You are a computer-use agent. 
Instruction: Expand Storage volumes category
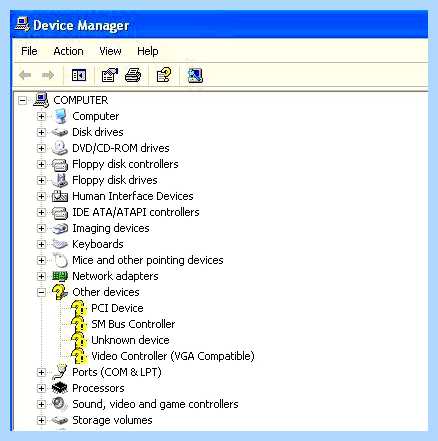(x=41, y=420)
